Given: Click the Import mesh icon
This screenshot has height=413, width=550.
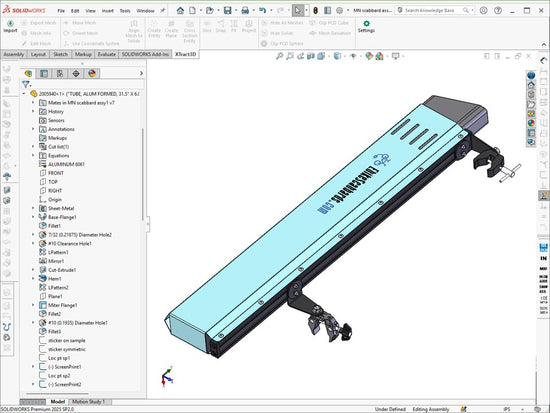Looking at the screenshot, I should tap(10, 26).
